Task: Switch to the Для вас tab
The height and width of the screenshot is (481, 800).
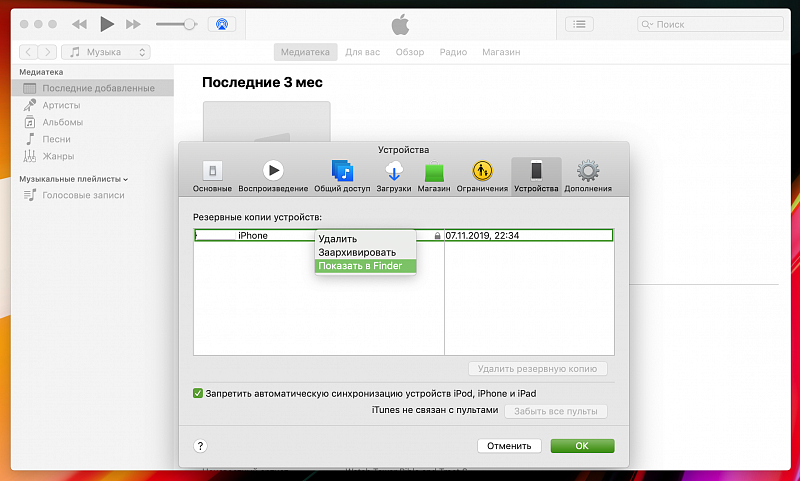Action: pos(362,52)
